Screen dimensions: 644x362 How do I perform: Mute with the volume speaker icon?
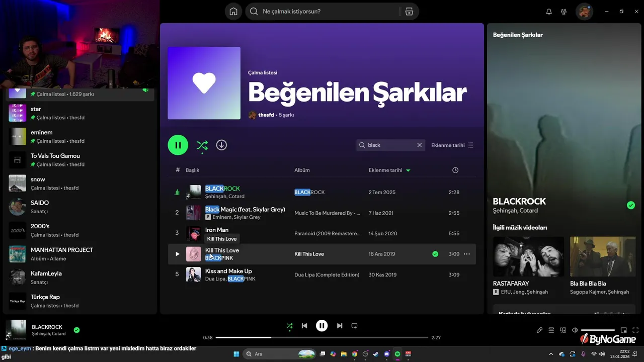tap(575, 330)
